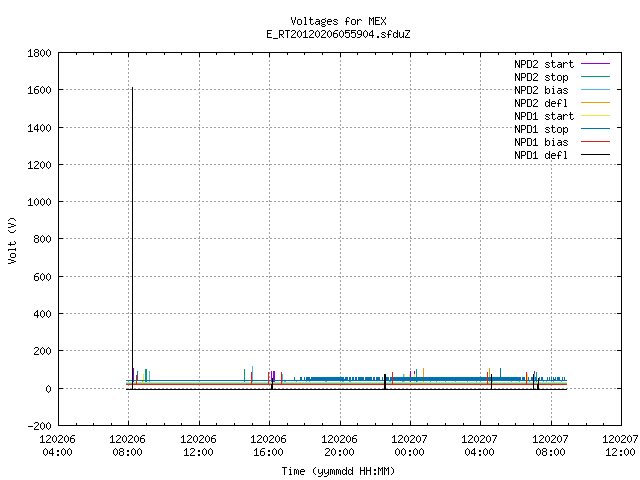Click the red line sample beside NPD1 bias
The width and height of the screenshot is (640, 480).
pyautogui.click(x=595, y=142)
